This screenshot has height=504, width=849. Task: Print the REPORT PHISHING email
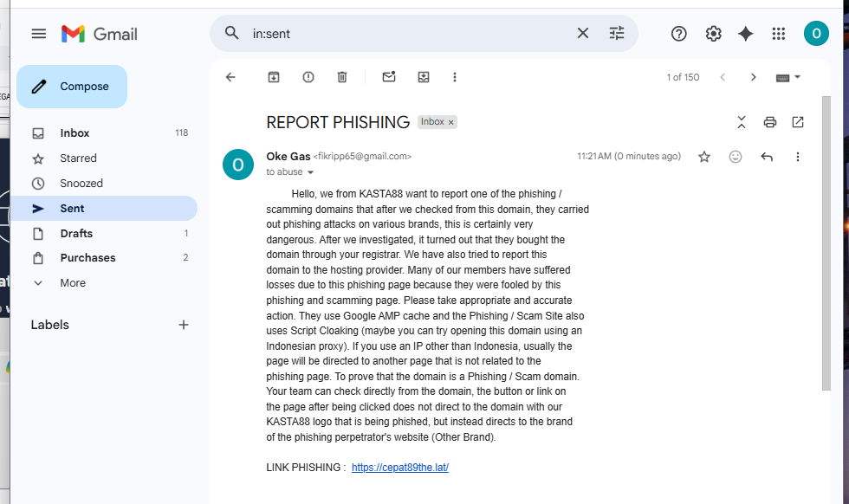pos(769,122)
